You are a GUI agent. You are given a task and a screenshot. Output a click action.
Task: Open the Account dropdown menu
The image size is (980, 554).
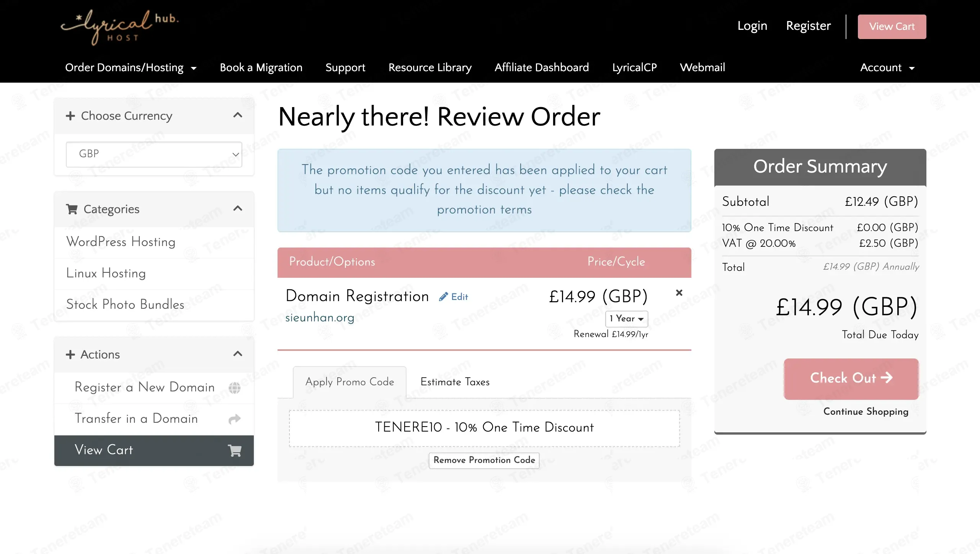[x=887, y=67]
